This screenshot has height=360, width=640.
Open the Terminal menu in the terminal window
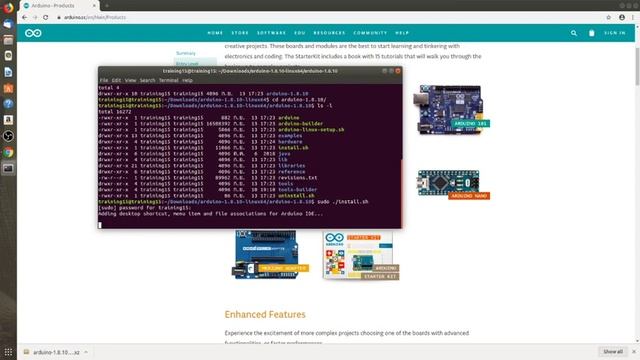(169, 80)
